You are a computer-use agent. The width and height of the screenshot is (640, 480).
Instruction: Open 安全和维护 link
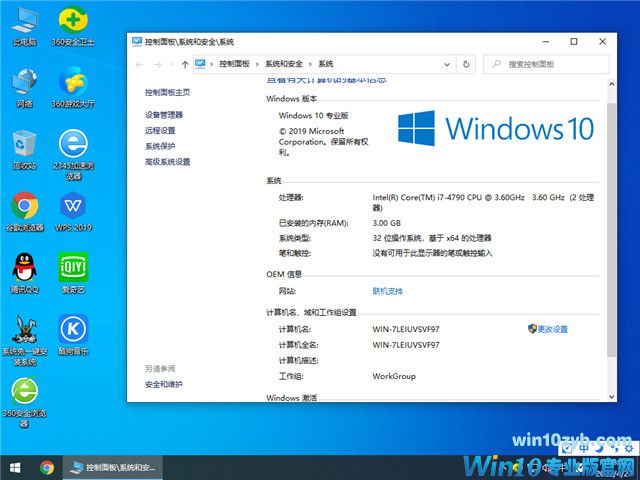click(164, 384)
